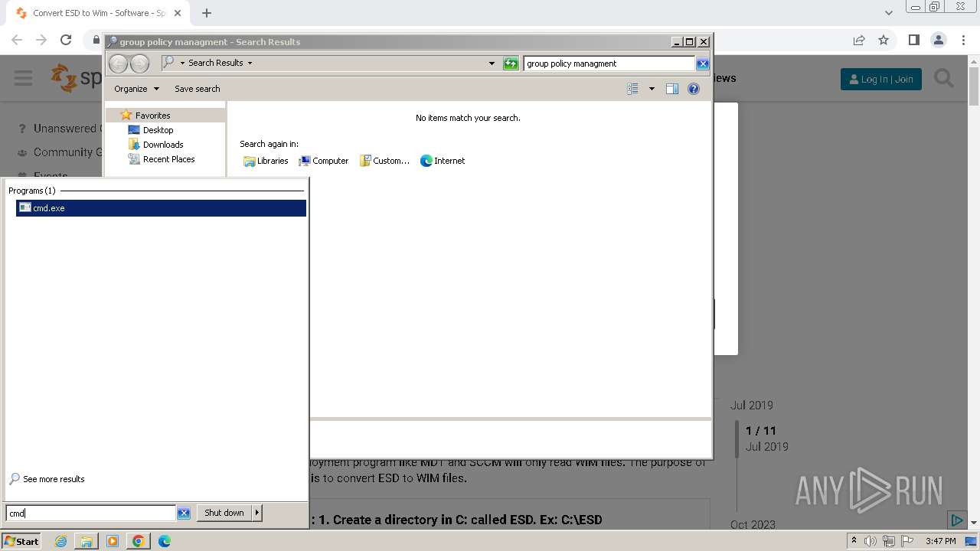Click the Start menu search field

click(x=91, y=514)
